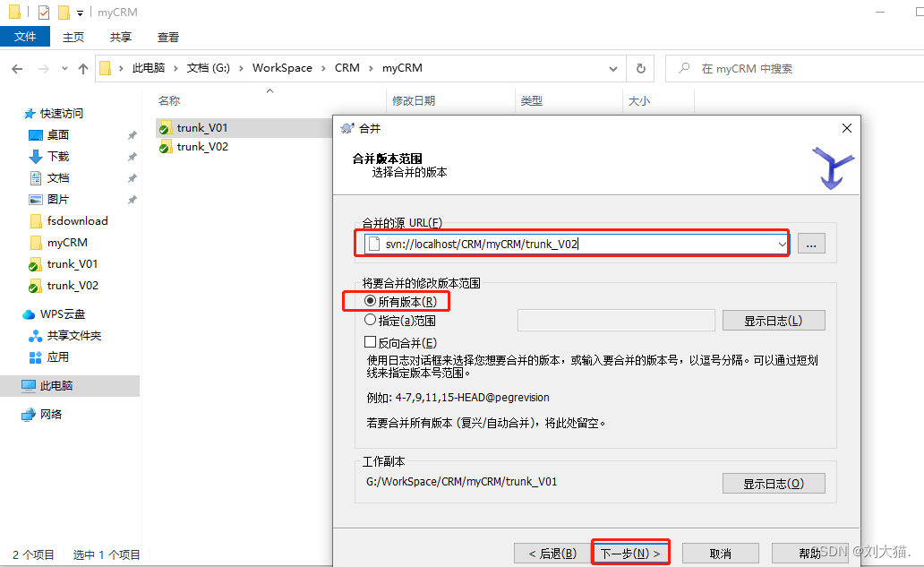Viewport: 924px width, 567px height.
Task: Click the TortoiseSVN icon in dialog title
Action: tap(347, 128)
